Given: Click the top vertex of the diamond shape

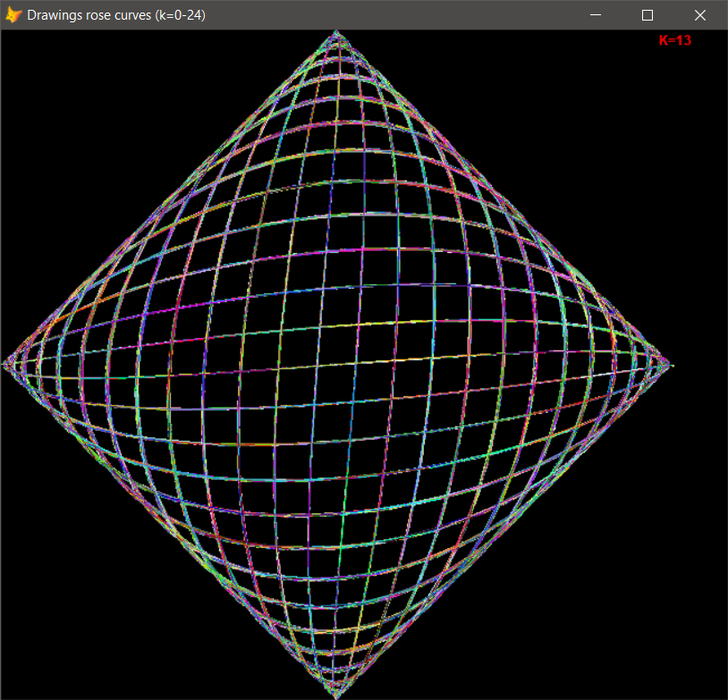Looking at the screenshot, I should [338, 32].
